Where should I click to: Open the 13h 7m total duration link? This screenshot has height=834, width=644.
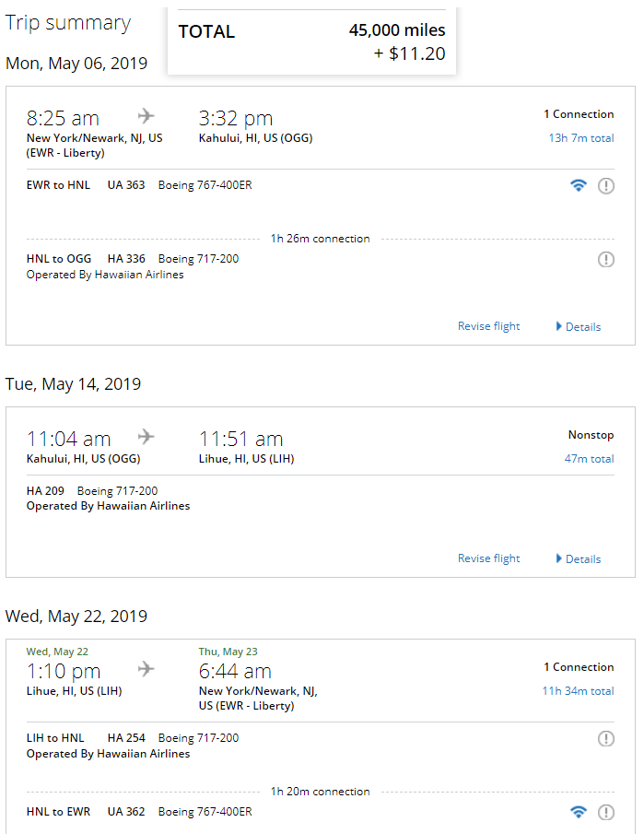tap(581, 138)
